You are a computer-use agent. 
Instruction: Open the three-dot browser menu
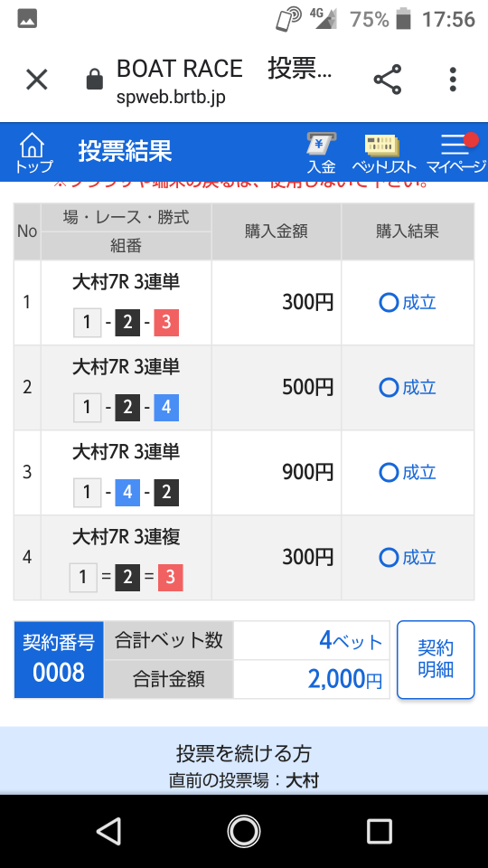pyautogui.click(x=453, y=80)
